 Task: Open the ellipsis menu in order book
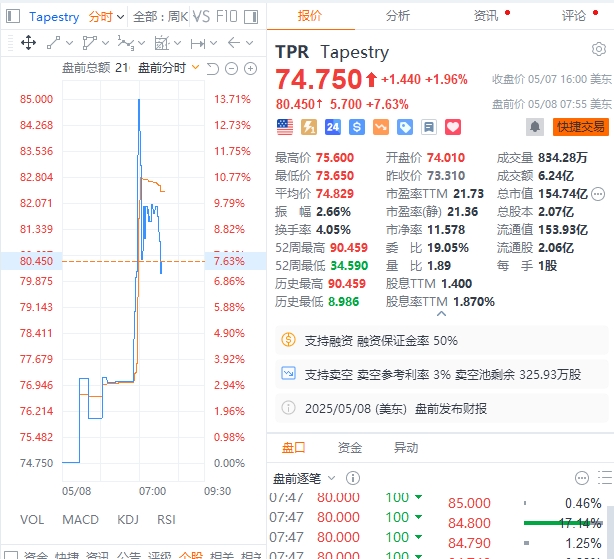tap(581, 478)
